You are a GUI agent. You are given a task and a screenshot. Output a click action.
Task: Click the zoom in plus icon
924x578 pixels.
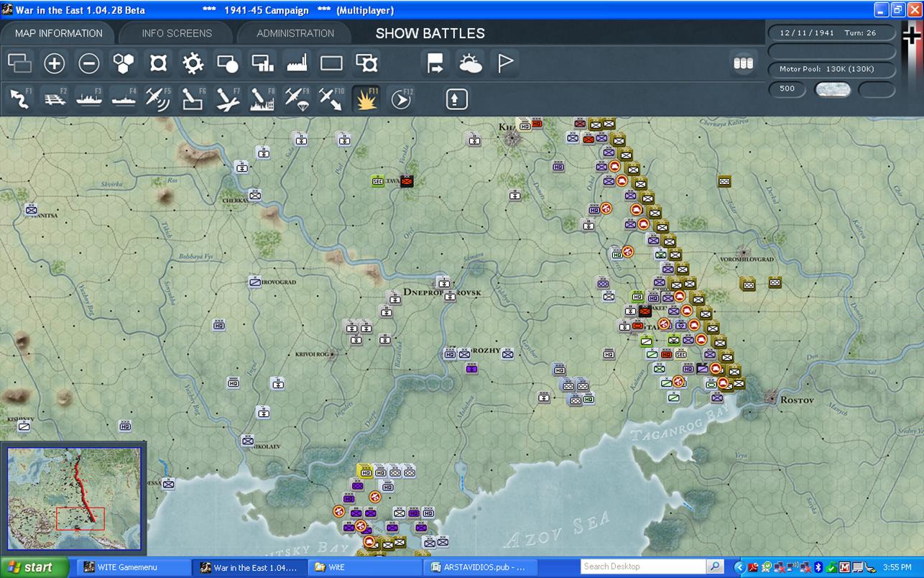tap(55, 64)
